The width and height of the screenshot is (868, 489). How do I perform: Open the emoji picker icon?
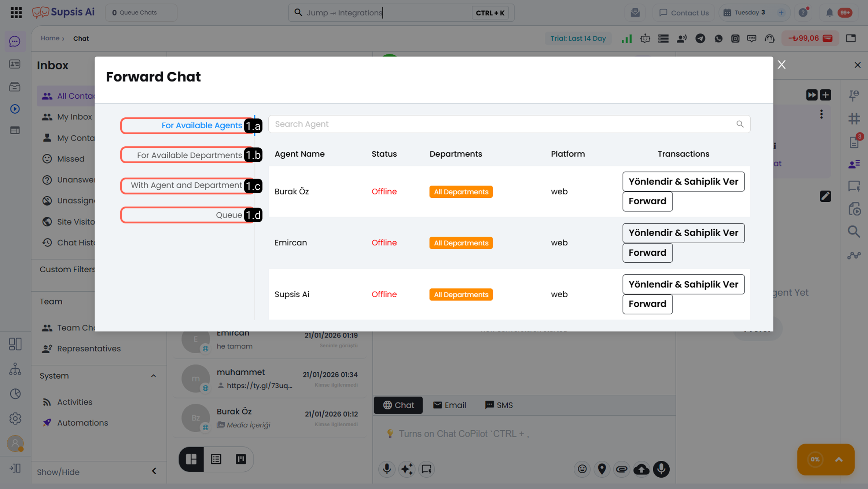(582, 469)
